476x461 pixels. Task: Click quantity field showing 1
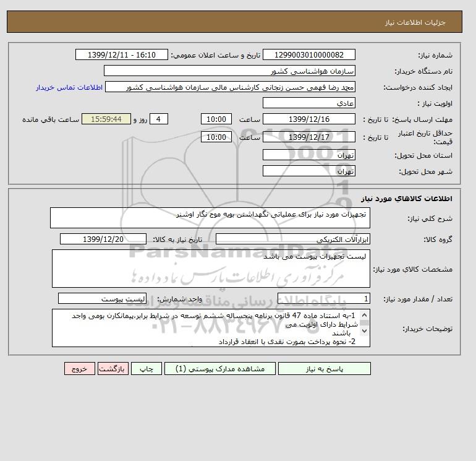click(x=323, y=298)
